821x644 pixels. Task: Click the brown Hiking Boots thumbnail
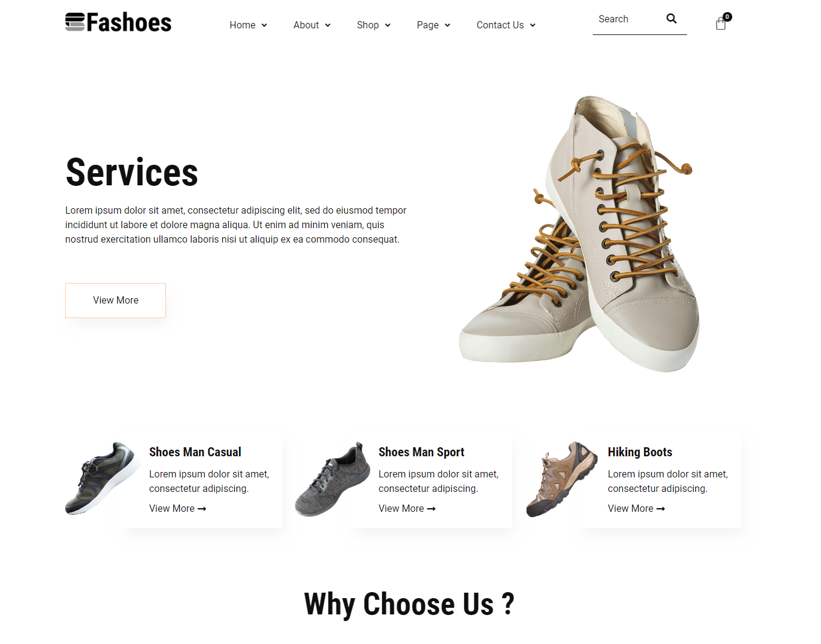point(561,479)
